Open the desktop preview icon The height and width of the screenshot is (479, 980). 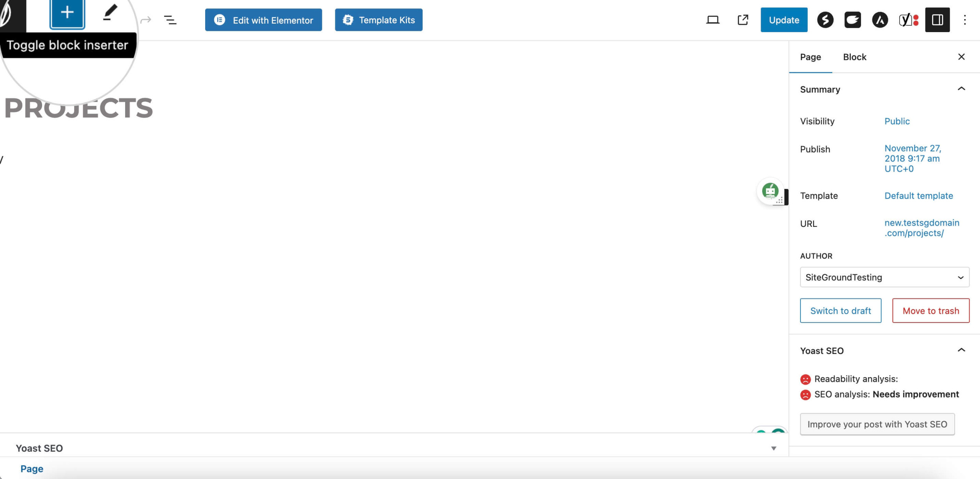point(712,20)
